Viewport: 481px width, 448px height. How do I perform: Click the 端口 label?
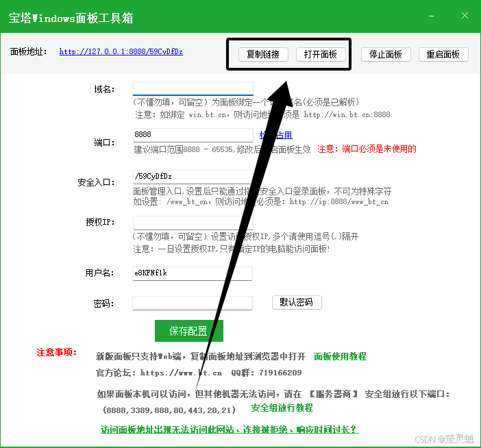point(104,142)
